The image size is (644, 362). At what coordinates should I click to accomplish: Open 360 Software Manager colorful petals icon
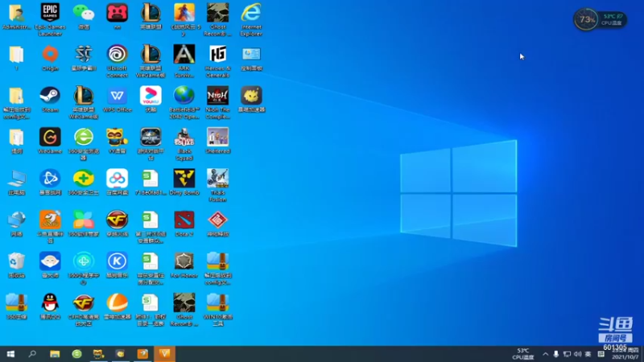[x=84, y=224]
